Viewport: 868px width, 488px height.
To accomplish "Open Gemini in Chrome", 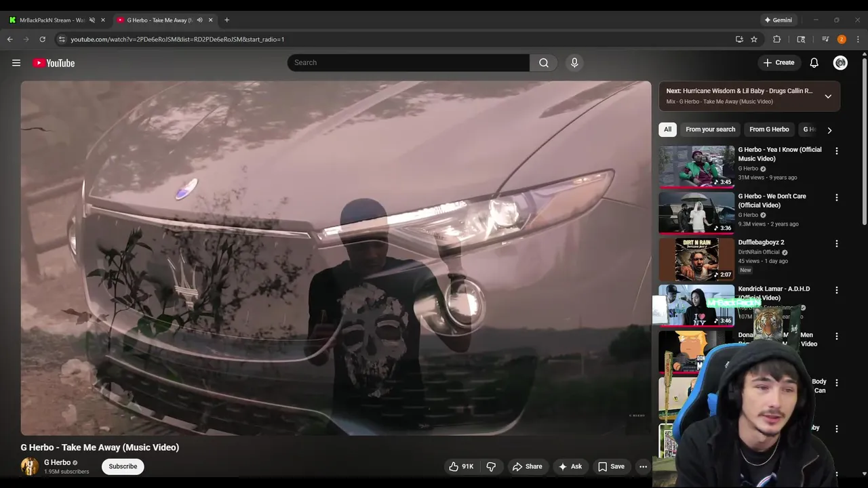I will [x=778, y=20].
